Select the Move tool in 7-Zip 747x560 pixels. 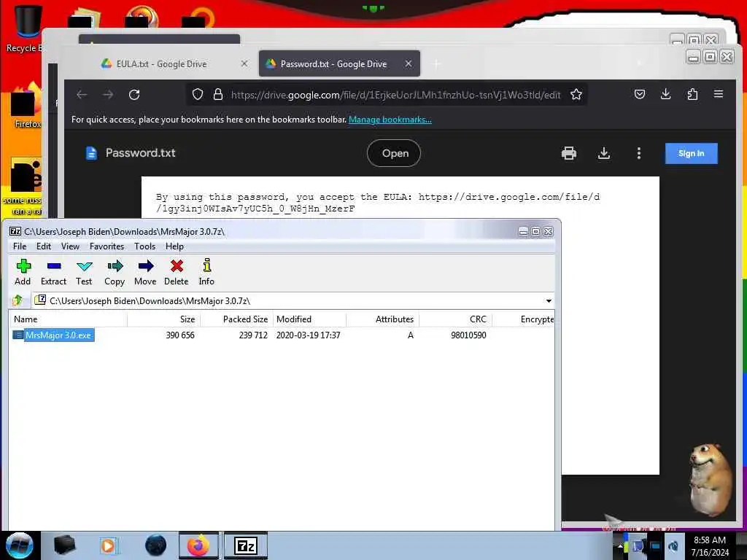point(145,273)
